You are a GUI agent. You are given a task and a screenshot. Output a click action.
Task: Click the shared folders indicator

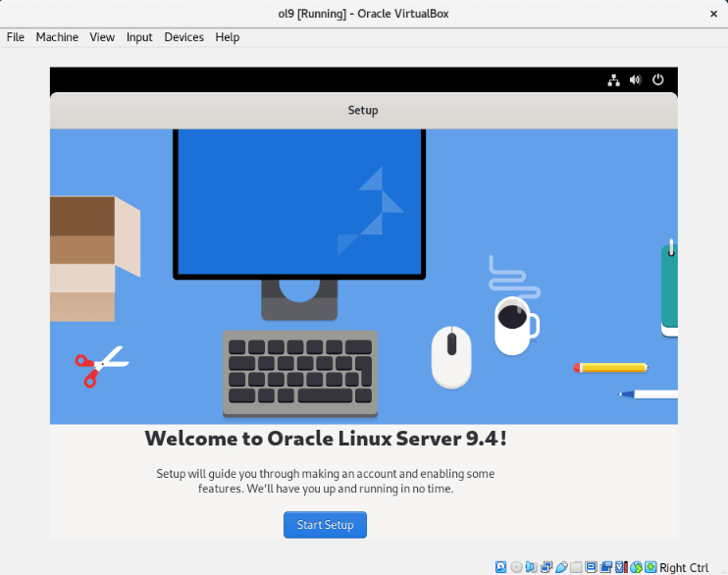tap(576, 567)
